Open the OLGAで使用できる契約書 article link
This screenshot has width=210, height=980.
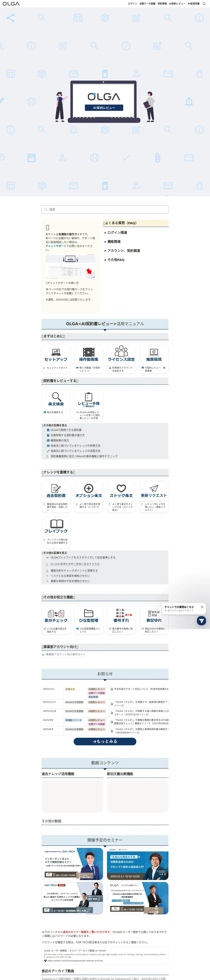[66, 430]
